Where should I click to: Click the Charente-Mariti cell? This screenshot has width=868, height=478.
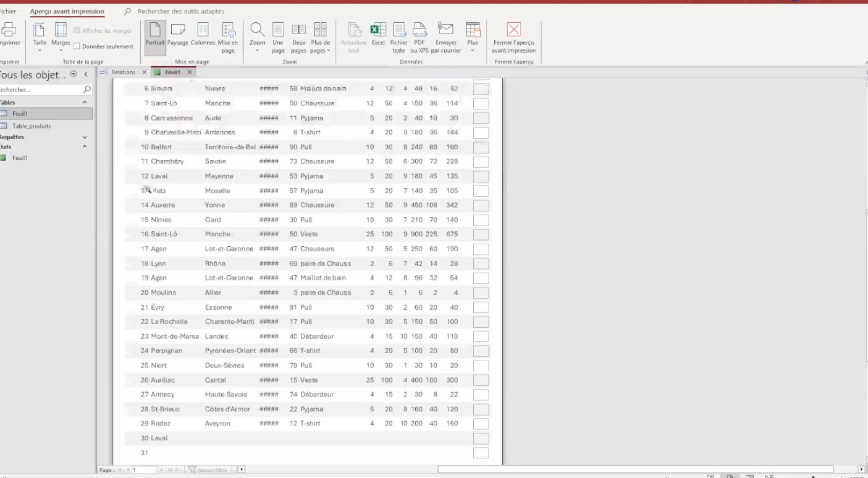pos(230,322)
